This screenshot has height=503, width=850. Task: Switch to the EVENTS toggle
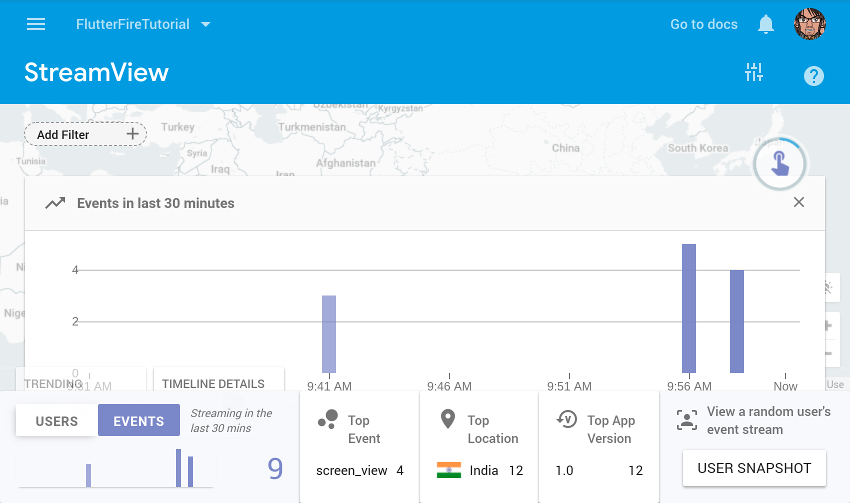pyautogui.click(x=139, y=421)
